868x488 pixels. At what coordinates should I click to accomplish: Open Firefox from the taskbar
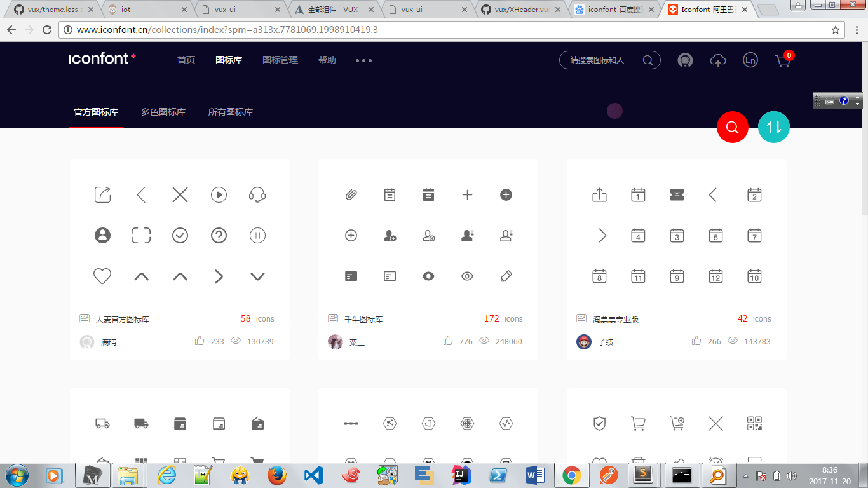tap(276, 475)
